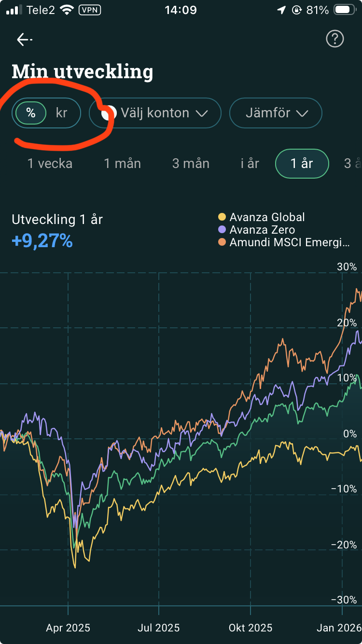This screenshot has width=362, height=644.
Task: Tap the location arrow status icon
Action: pos(281,10)
